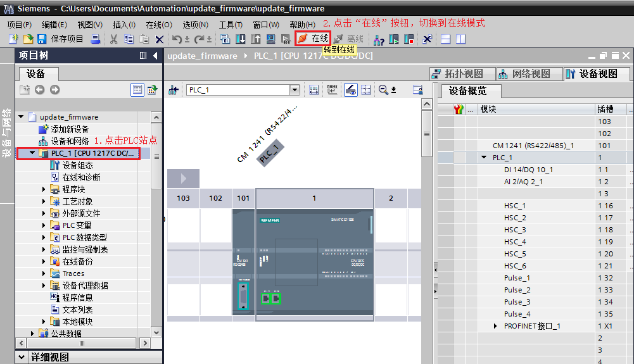Click the Undo arrow icon
Image resolution: width=634 pixels, height=364 pixels.
pyautogui.click(x=177, y=39)
